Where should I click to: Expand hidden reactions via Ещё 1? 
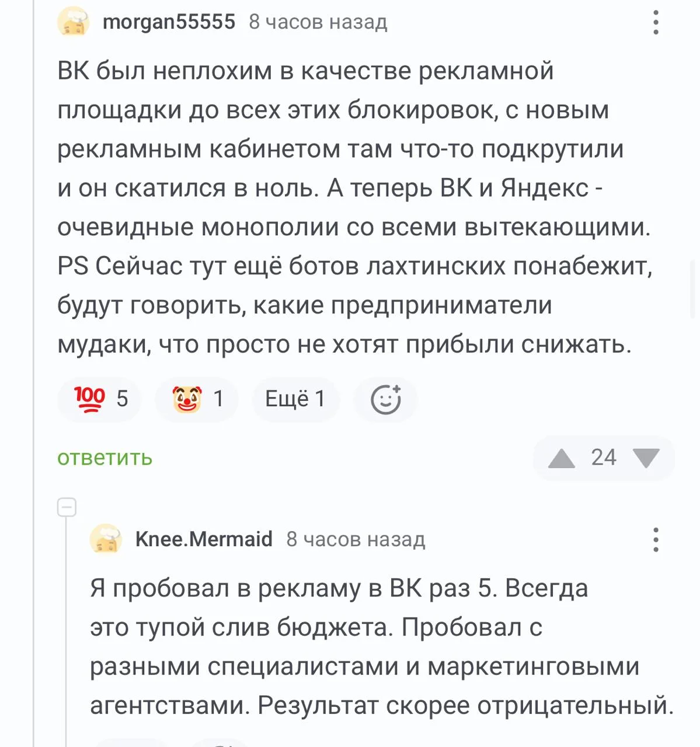coord(295,399)
